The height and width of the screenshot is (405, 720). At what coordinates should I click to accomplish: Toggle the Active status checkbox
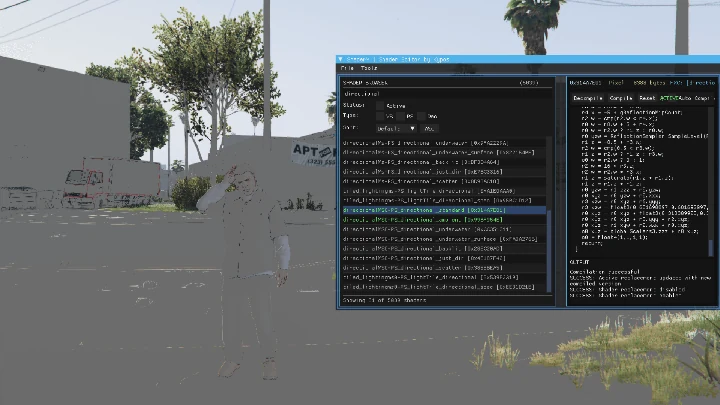click(380, 106)
